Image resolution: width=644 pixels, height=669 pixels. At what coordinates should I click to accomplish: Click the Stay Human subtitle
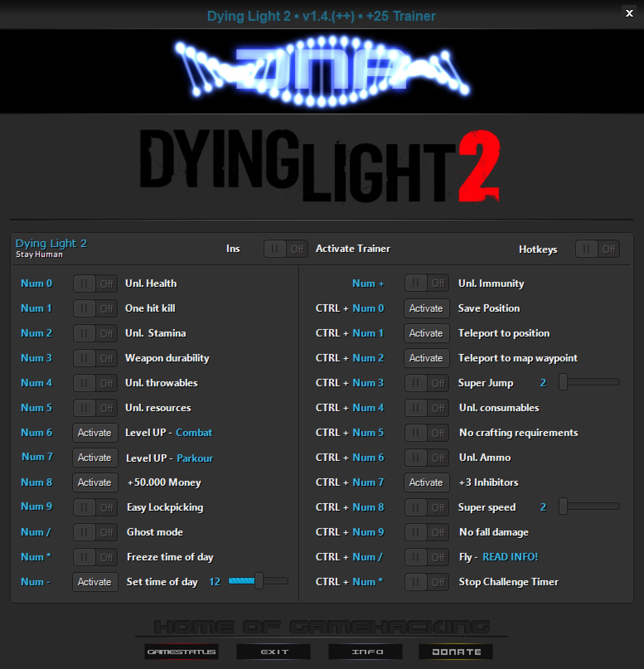click(x=39, y=255)
